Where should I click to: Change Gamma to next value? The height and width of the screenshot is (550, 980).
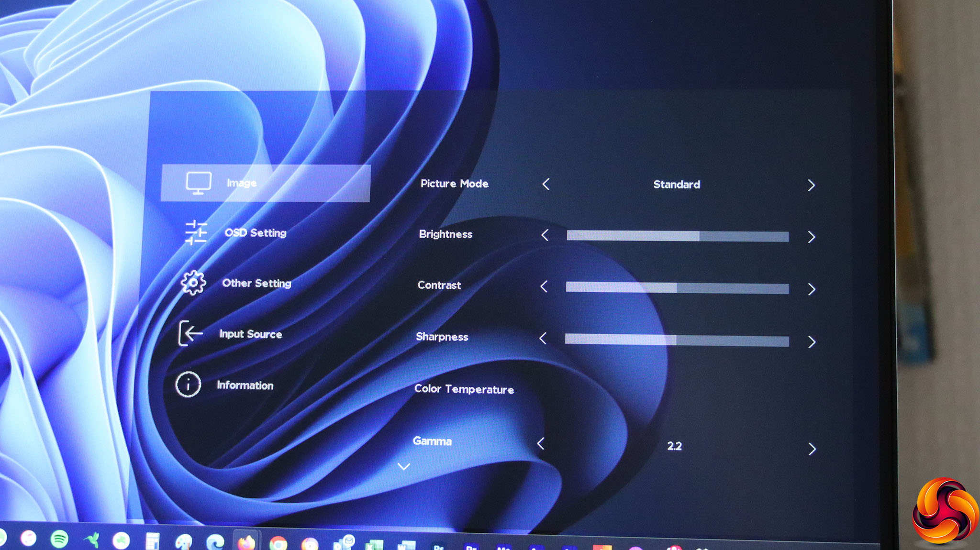[x=812, y=449]
